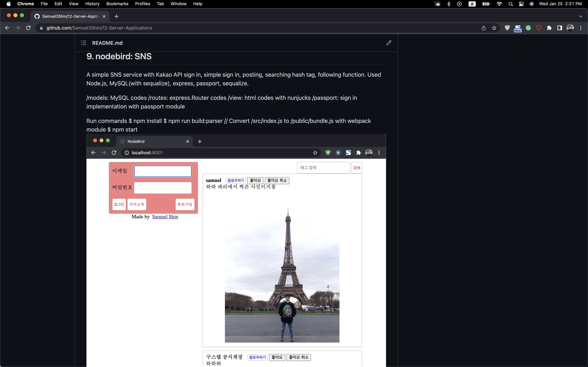The height and width of the screenshot is (367, 588).
Task: Open macOS Control Center toggles
Action: 521,4
